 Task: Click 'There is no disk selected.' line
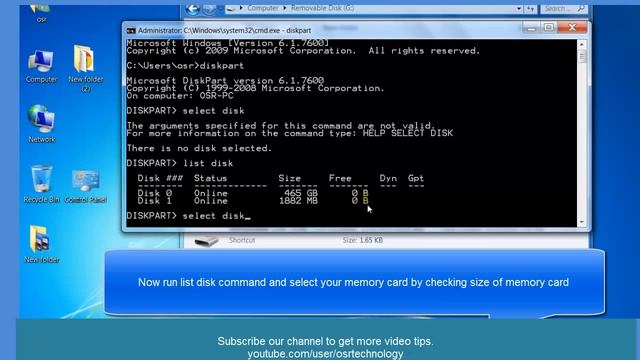pos(199,148)
